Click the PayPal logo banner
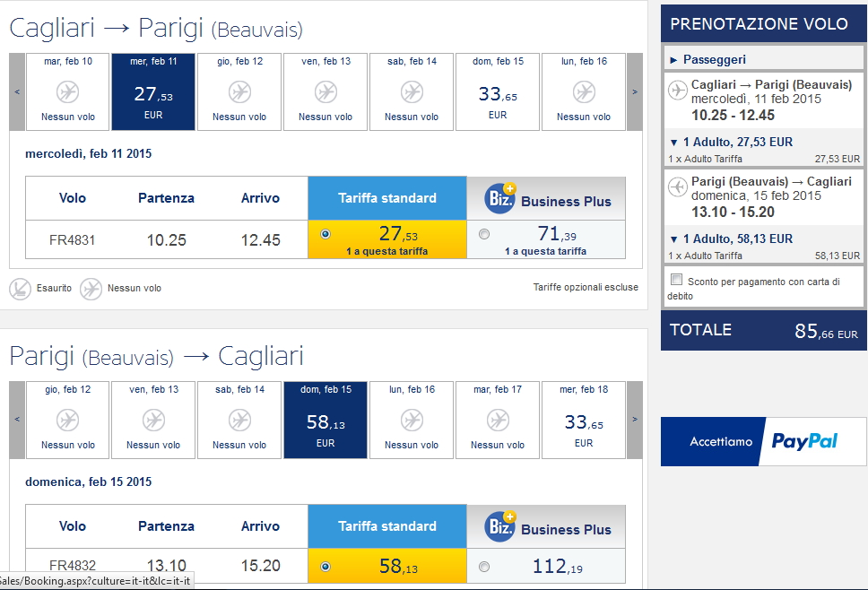Viewport: 868px width, 590px height. point(765,441)
